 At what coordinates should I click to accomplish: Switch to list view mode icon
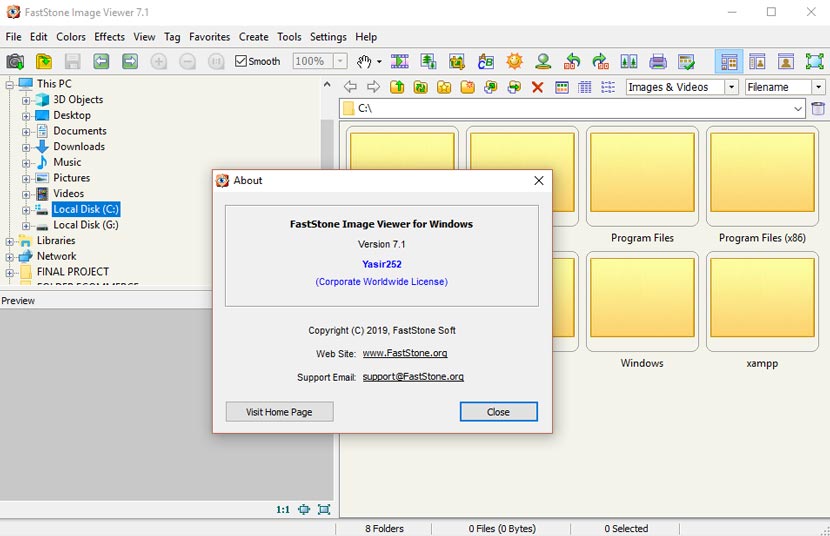click(608, 87)
